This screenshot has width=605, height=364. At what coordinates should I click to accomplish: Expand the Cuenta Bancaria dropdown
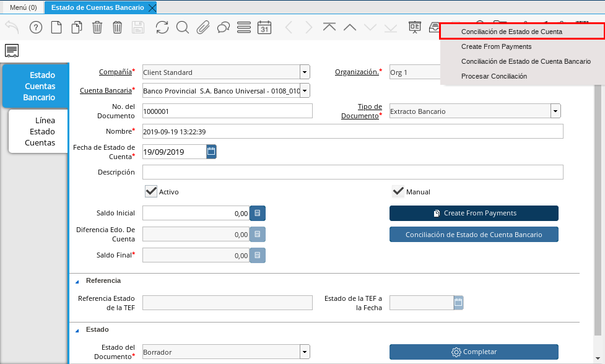pos(305,90)
